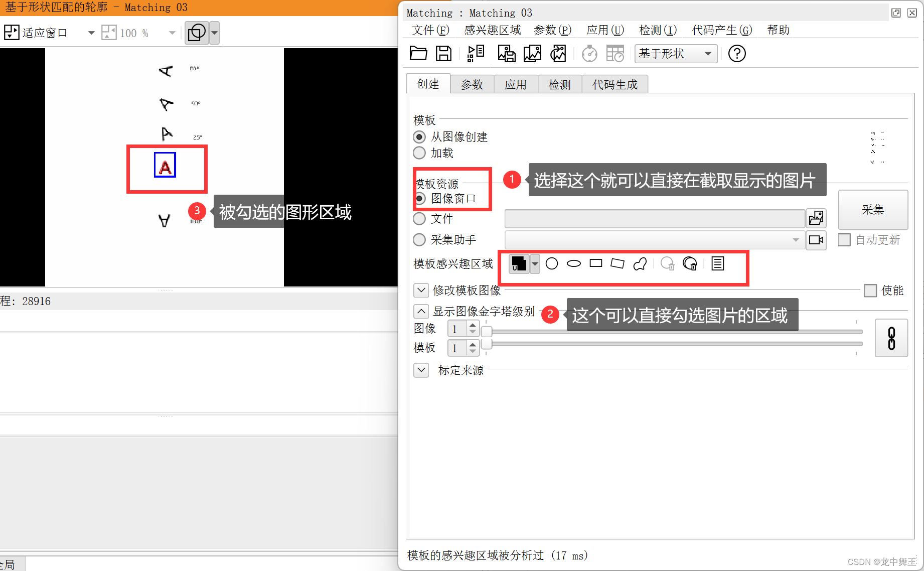Open the 检测(I) menu
The image size is (924, 571).
[x=658, y=30]
